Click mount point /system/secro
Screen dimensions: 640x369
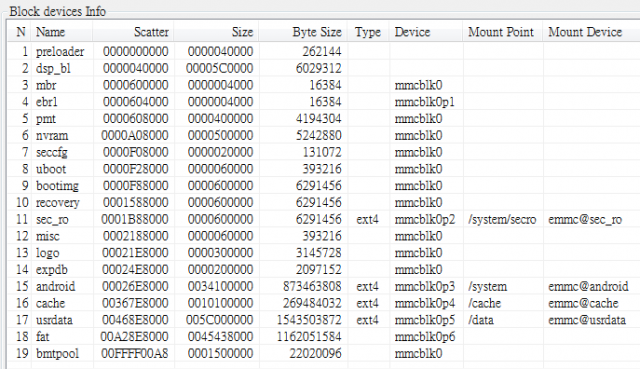tap(502, 219)
